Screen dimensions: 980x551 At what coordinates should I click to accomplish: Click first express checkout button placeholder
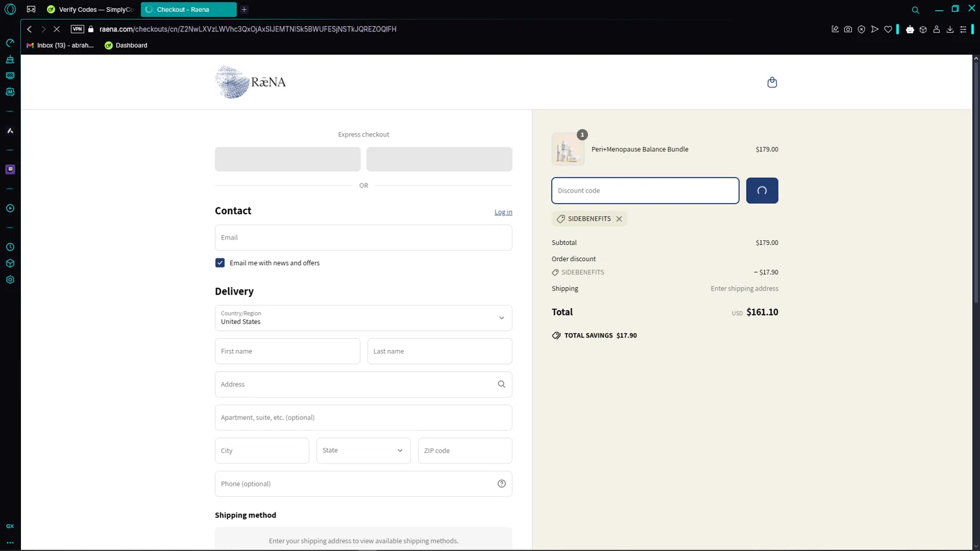(x=287, y=159)
